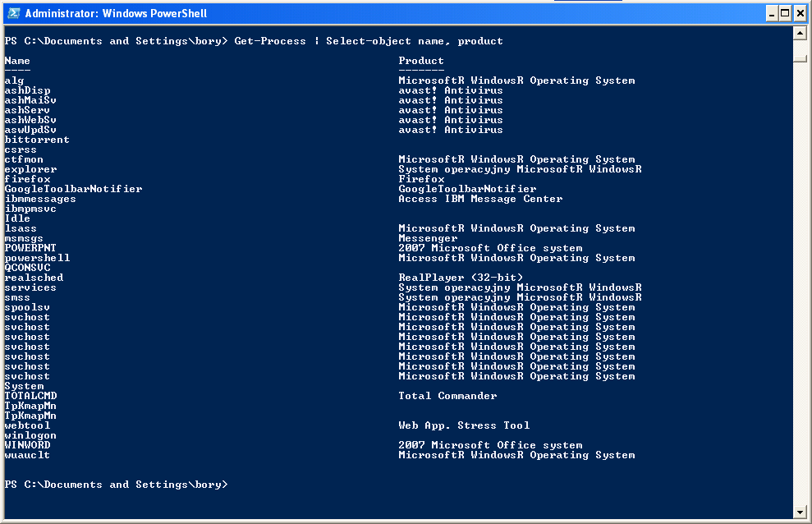Click the 'lsass' process name
This screenshot has width=812, height=524.
click(x=21, y=228)
